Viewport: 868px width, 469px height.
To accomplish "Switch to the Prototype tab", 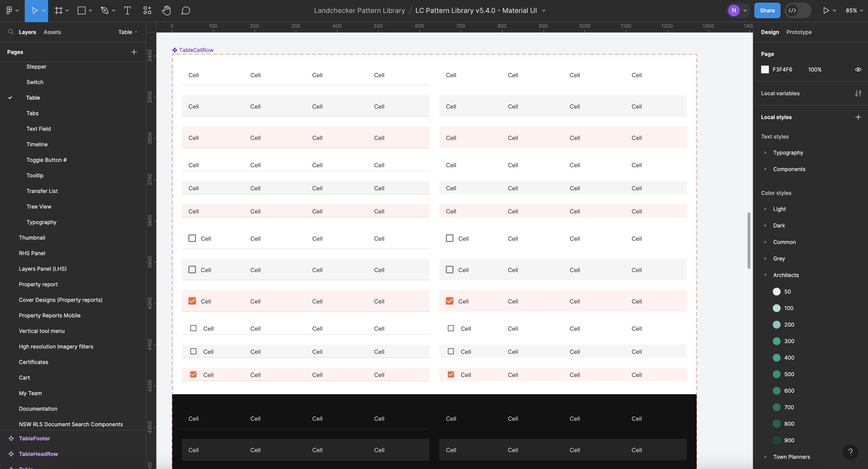I will pyautogui.click(x=799, y=32).
